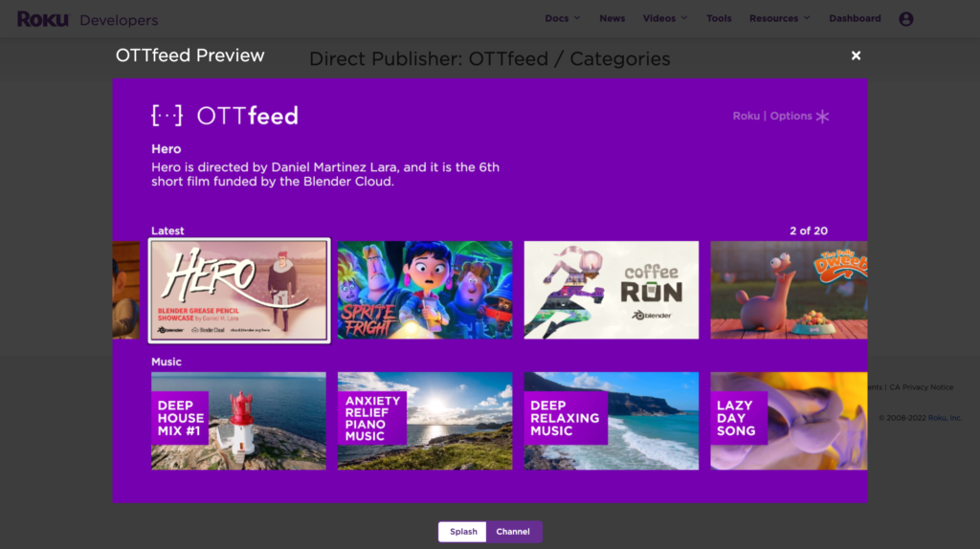Screen dimensions: 980x549
Task: Select the partially visible previous Latest thumbnail
Action: pos(126,291)
